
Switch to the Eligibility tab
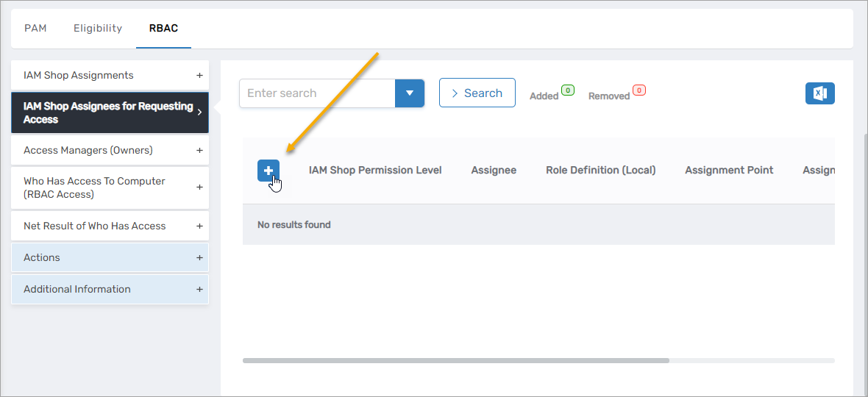pyautogui.click(x=98, y=29)
